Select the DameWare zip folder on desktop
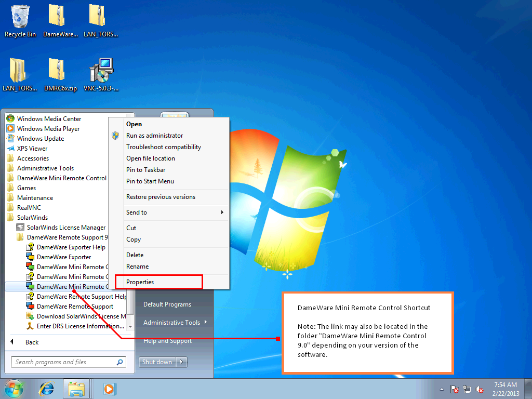Screen dimensions: 532x399 tap(60, 21)
